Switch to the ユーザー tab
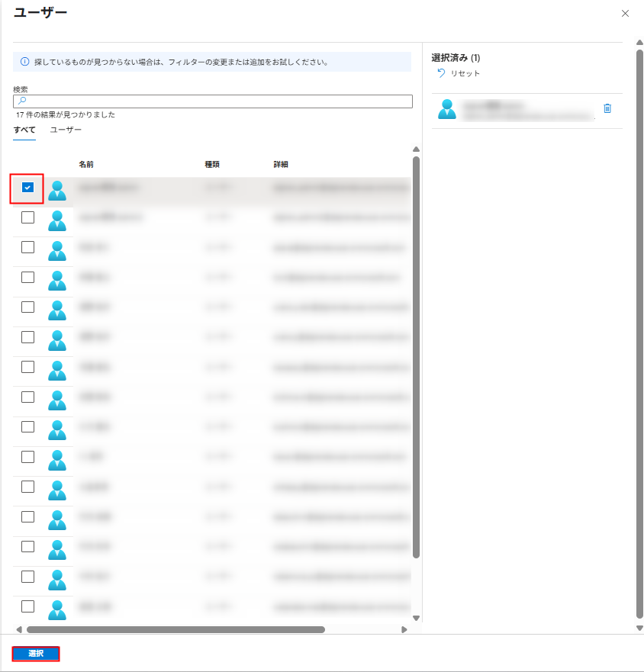Image resolution: width=644 pixels, height=672 pixels. (x=66, y=130)
